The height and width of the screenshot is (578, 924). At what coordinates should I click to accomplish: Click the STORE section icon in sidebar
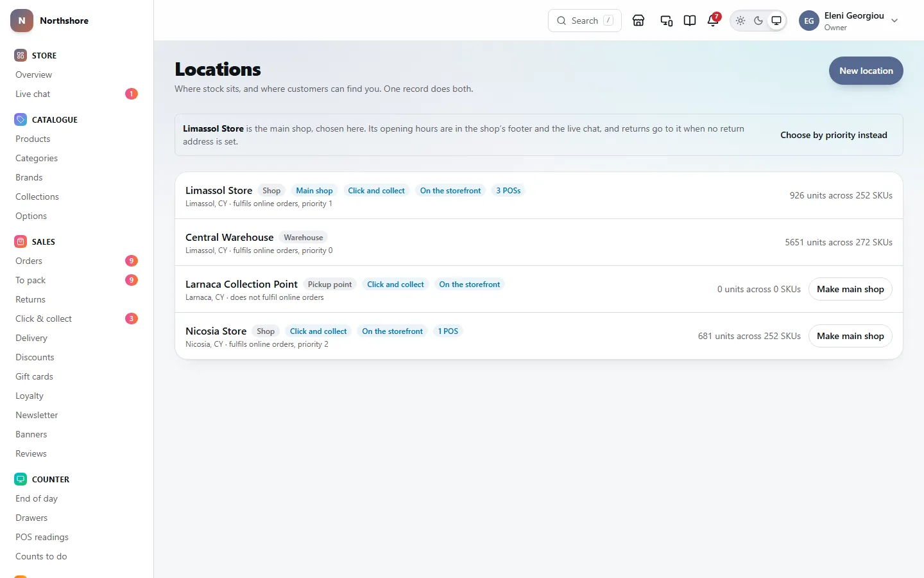[21, 55]
